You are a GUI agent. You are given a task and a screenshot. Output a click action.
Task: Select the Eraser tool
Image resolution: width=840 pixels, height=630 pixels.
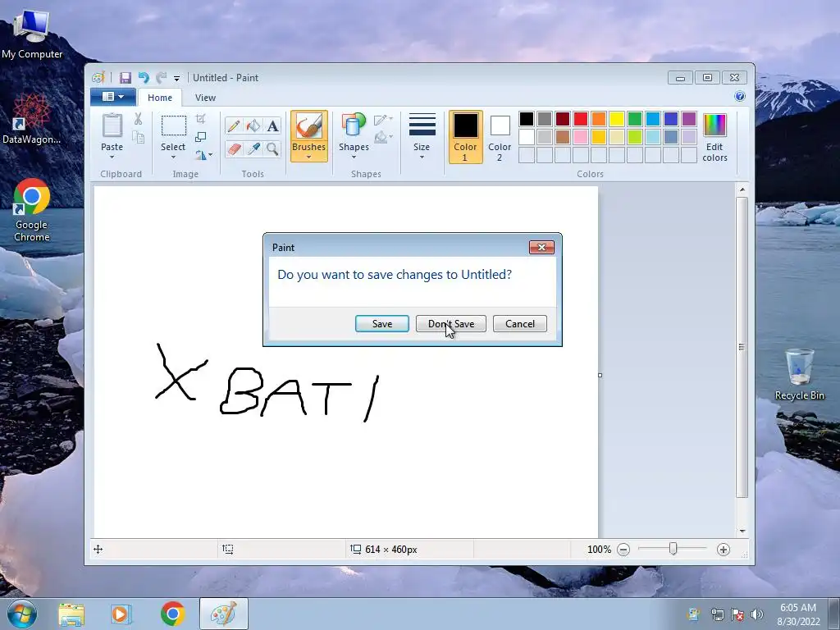(234, 148)
